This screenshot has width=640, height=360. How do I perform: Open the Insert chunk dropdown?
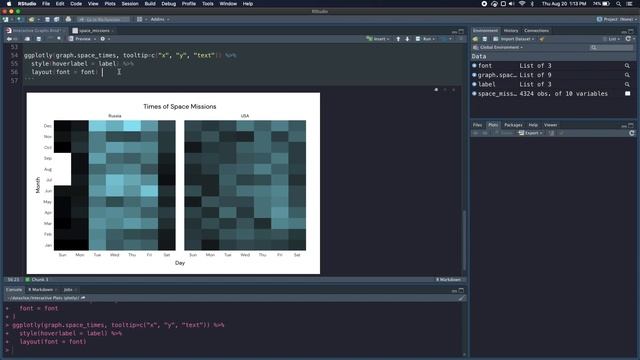click(x=378, y=39)
